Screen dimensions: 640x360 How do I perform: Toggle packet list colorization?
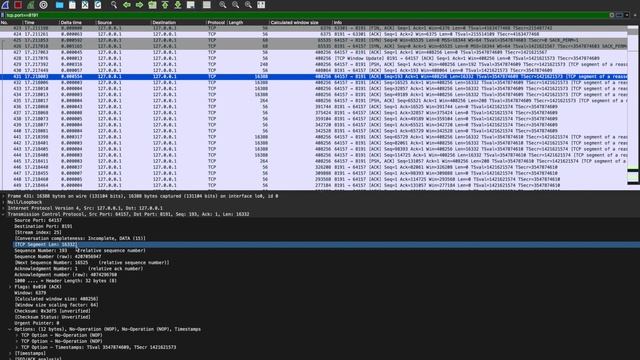click(x=207, y=5)
